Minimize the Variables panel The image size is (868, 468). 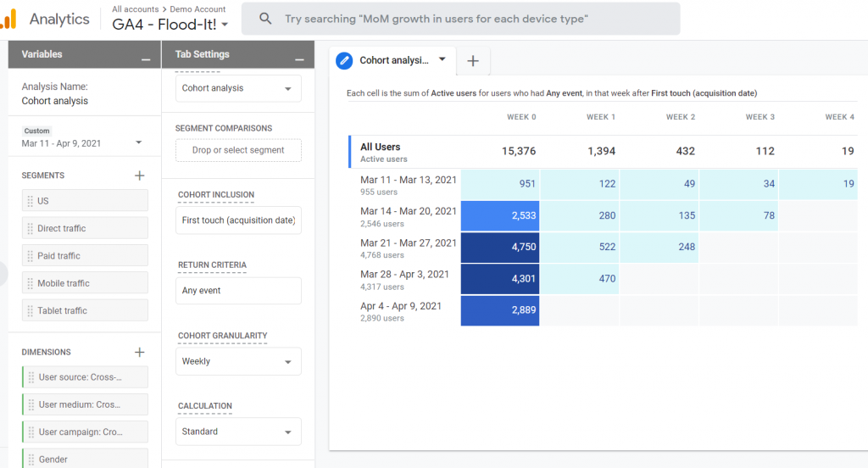[146, 59]
